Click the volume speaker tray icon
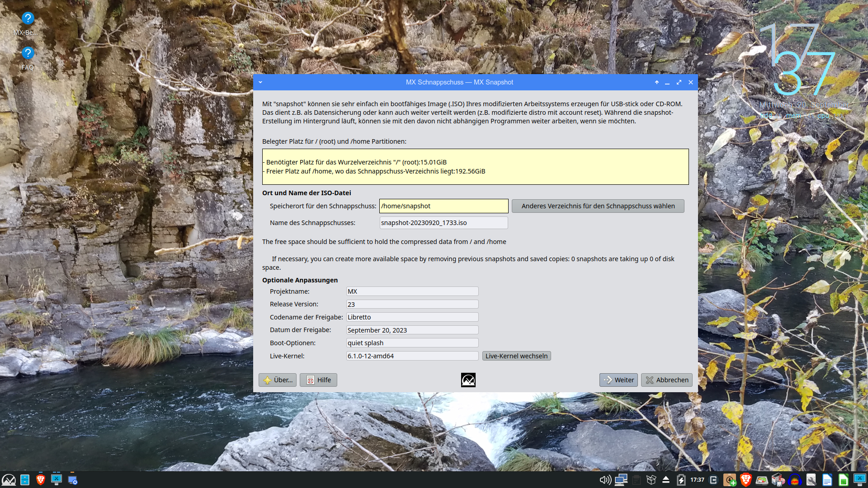Image resolution: width=868 pixels, height=488 pixels. pos(605,480)
